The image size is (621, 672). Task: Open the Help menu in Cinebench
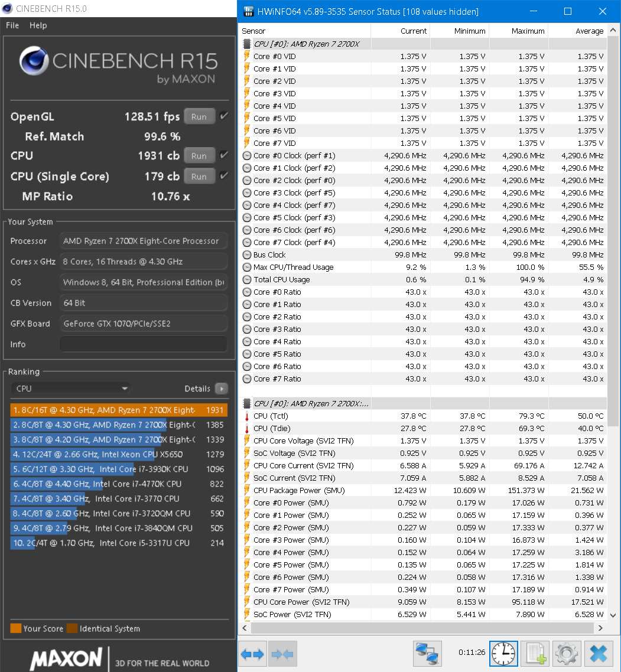click(38, 25)
